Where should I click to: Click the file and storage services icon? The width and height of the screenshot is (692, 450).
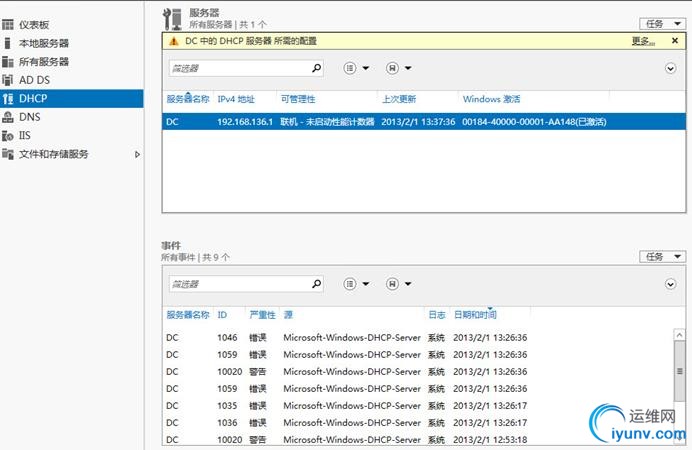[8, 154]
